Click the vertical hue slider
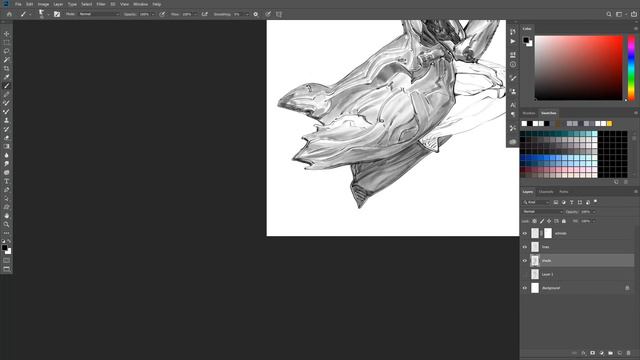 click(631, 68)
